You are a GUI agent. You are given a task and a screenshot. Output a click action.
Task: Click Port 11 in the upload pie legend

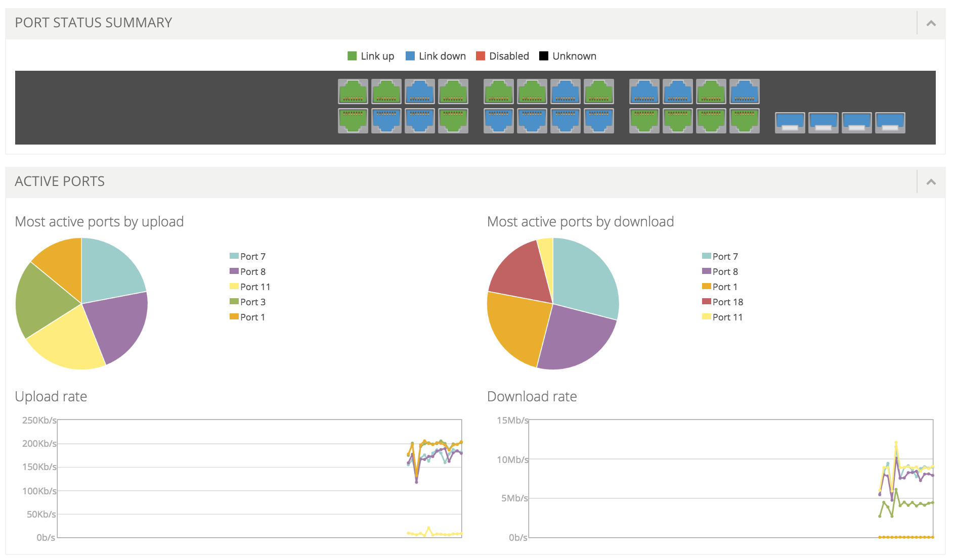point(250,287)
